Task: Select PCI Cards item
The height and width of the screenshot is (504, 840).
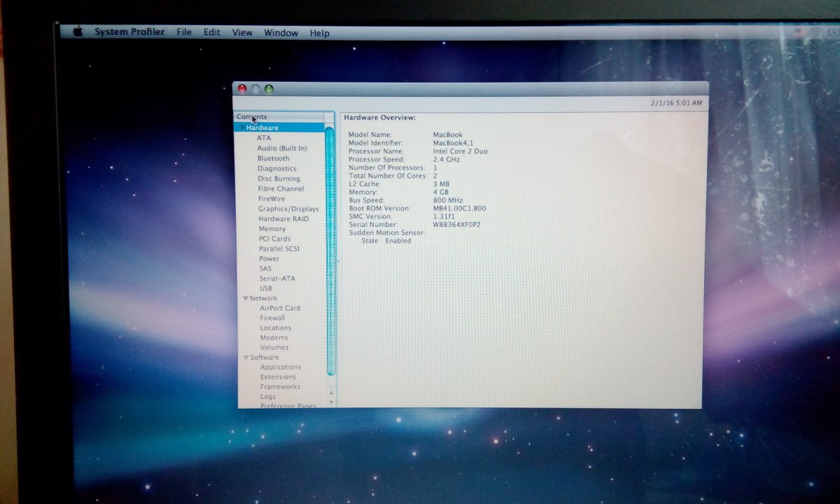Action: [275, 239]
